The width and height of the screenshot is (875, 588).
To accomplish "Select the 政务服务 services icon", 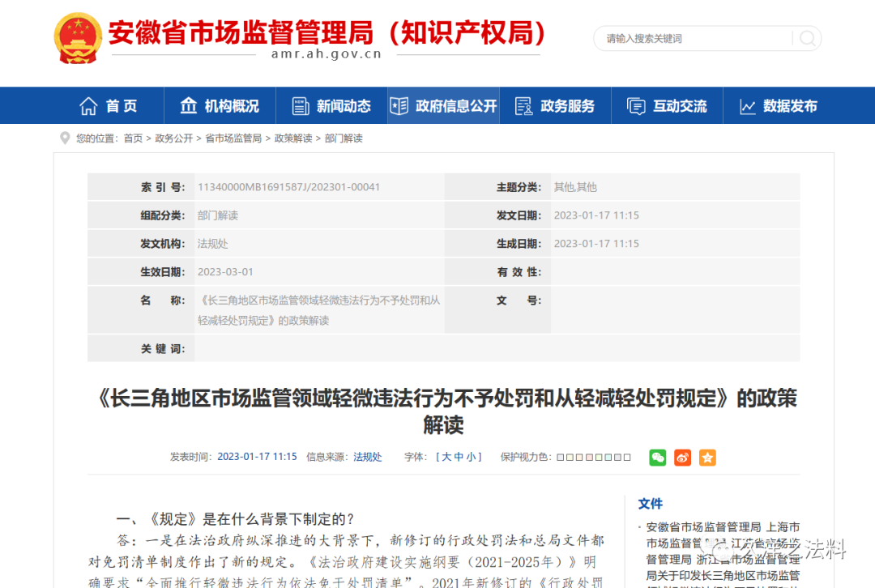I will 523,105.
